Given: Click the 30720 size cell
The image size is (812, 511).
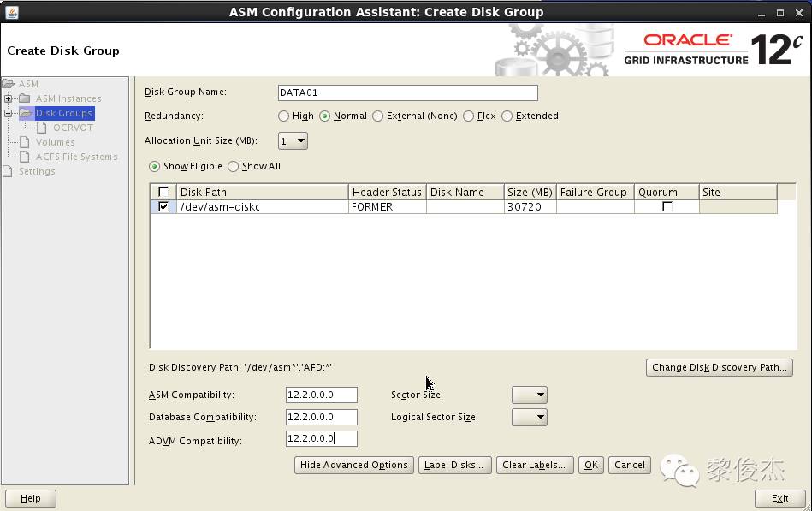Looking at the screenshot, I should pyautogui.click(x=530, y=206).
